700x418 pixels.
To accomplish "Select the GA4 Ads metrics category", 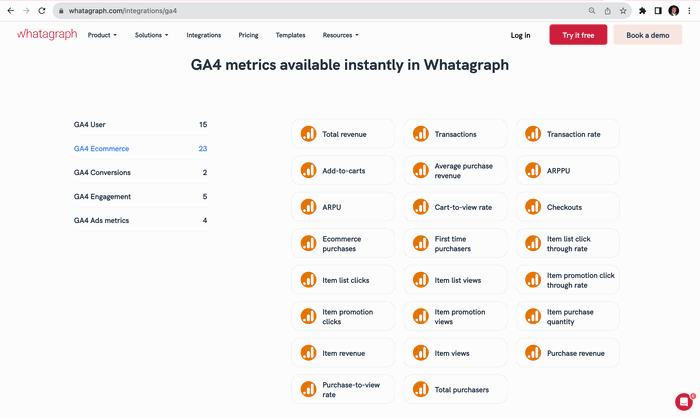I will click(x=140, y=220).
